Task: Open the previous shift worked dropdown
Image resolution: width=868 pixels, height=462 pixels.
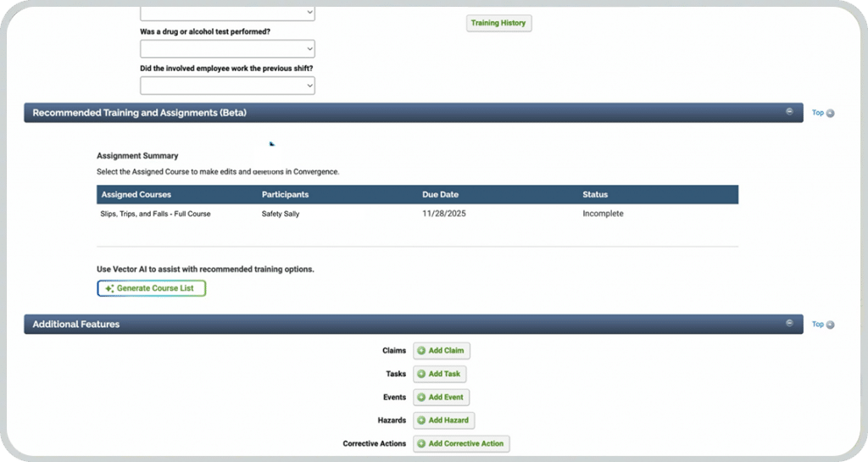Action: pos(227,86)
